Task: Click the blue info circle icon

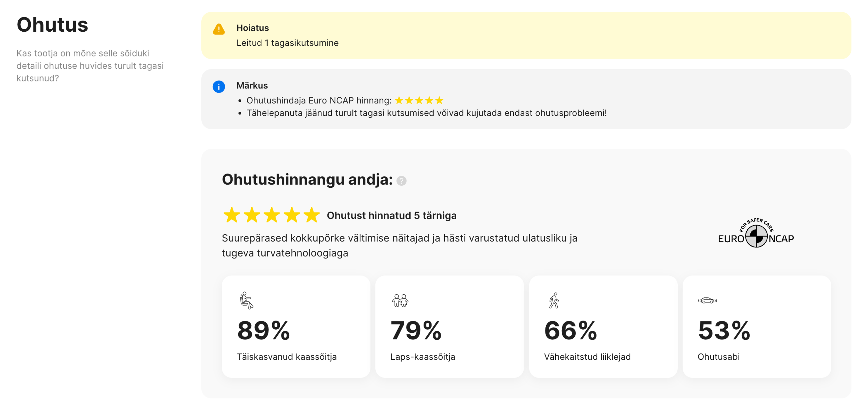Action: coord(219,86)
